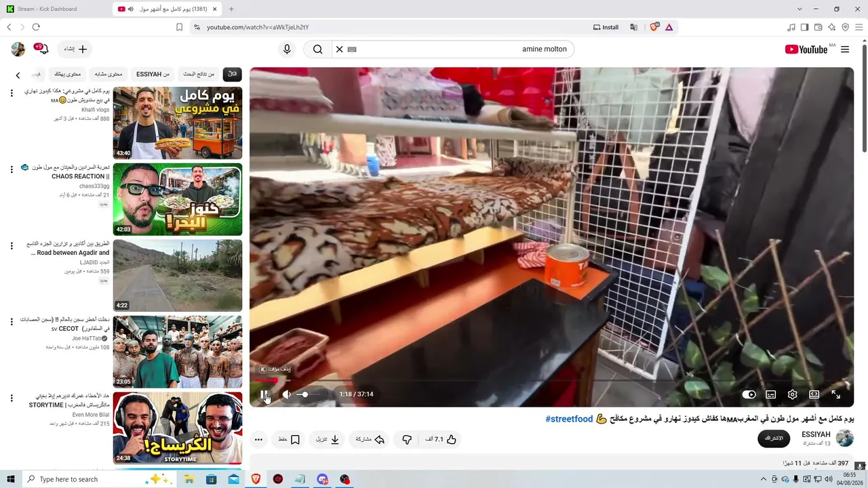Switch the player to theater mode
The width and height of the screenshot is (868, 488).
tap(814, 394)
